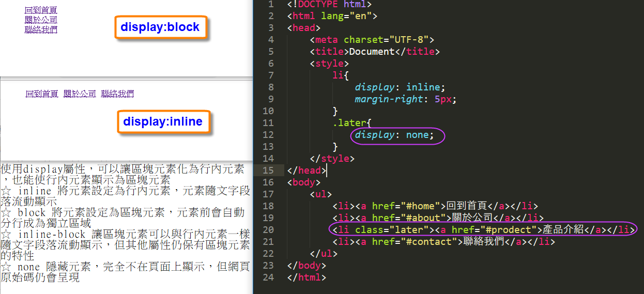Click 回到首頁 link in the block preview
Image resolution: width=644 pixels, height=294 pixels.
(x=41, y=10)
